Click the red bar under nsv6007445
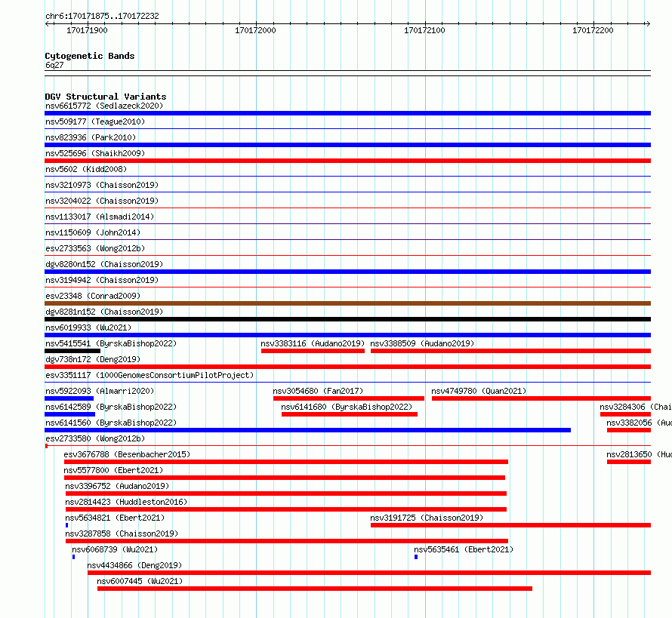 tap(315, 589)
